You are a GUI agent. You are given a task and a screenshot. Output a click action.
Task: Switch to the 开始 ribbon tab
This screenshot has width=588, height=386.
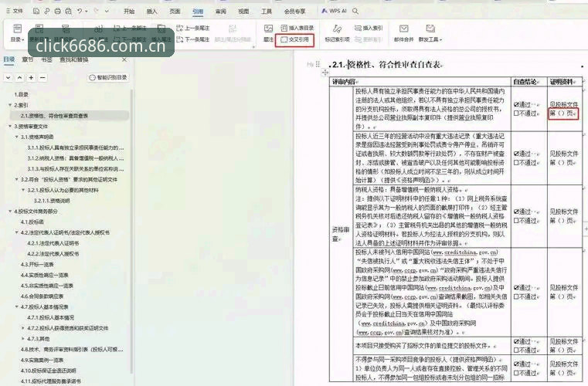click(x=129, y=12)
